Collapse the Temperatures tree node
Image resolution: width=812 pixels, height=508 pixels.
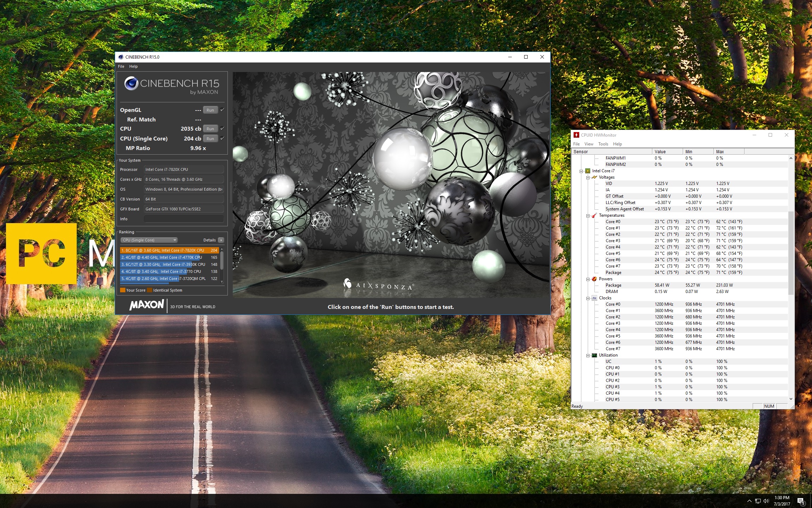pyautogui.click(x=588, y=216)
